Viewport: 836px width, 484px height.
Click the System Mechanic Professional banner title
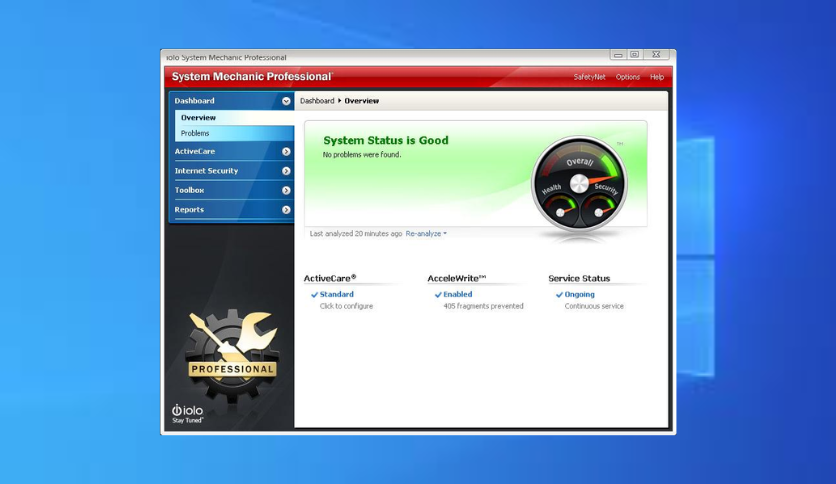click(x=252, y=77)
